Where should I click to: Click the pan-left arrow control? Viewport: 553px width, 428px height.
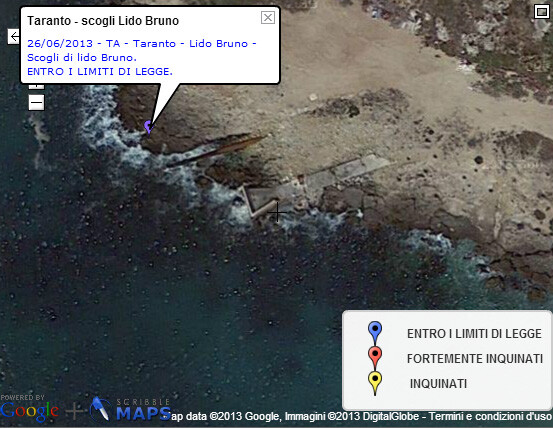tap(14, 36)
